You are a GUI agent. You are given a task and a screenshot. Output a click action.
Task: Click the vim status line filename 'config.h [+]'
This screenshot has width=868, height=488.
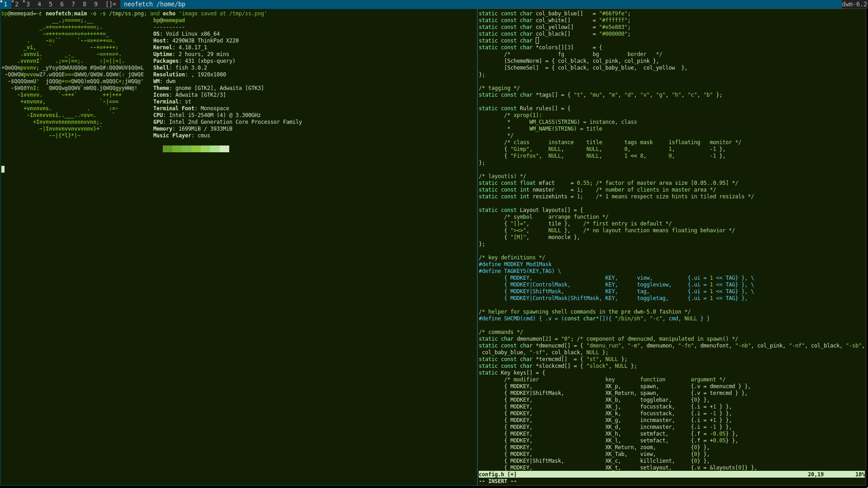pos(498,474)
